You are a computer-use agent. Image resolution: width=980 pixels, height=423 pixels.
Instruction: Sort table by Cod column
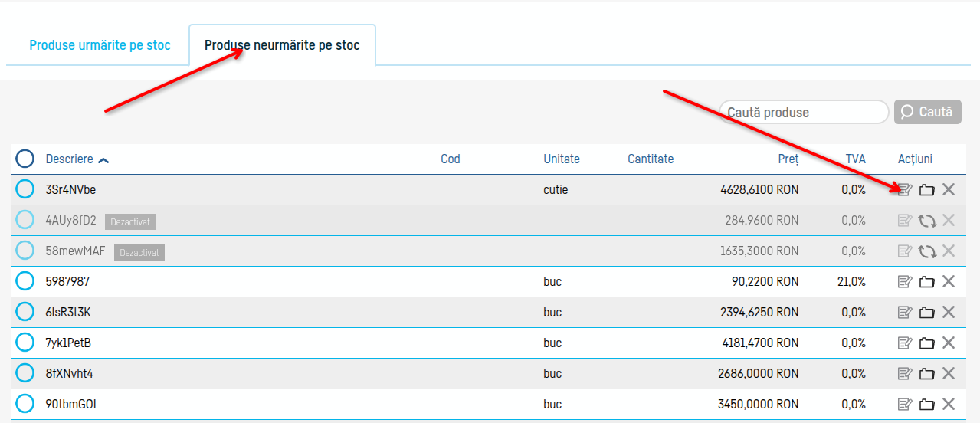click(451, 159)
